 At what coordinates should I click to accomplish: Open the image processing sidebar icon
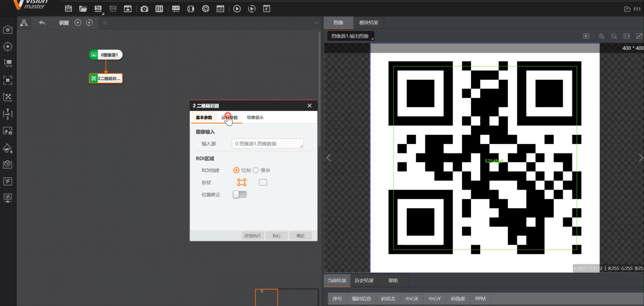[8, 131]
